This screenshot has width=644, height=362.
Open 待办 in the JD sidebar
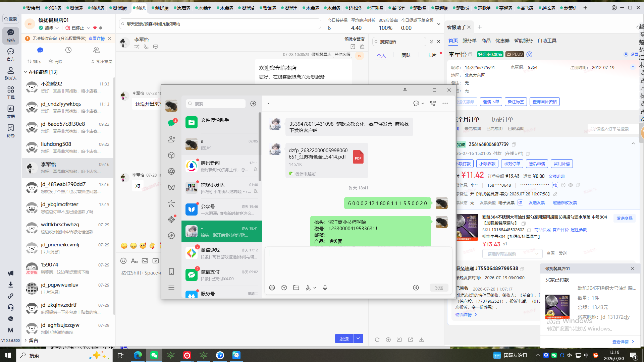click(x=11, y=131)
